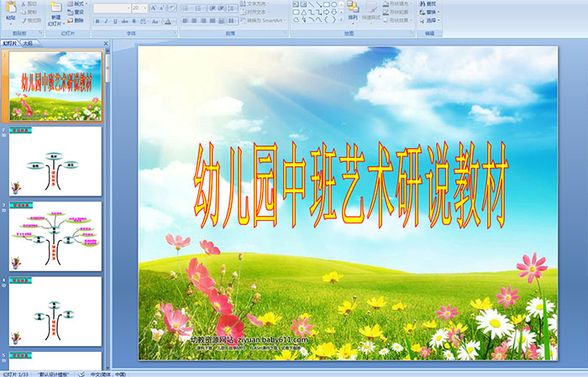
Task: Select the Down Arrow block shape
Action: [333, 12]
